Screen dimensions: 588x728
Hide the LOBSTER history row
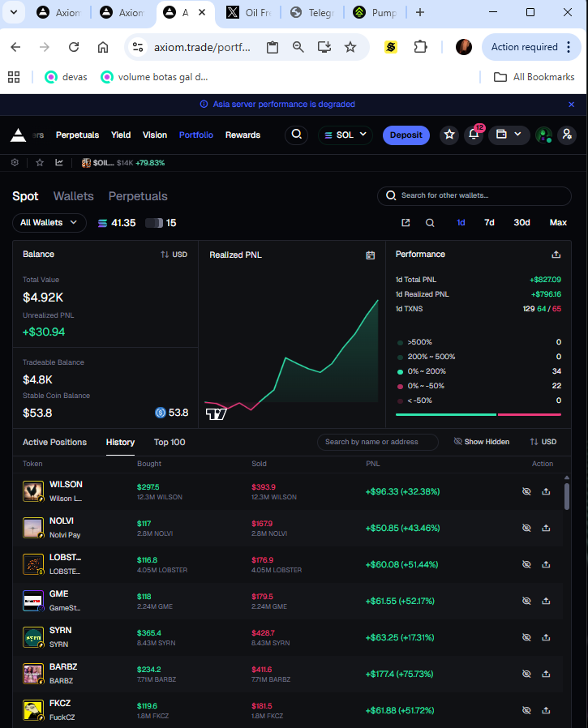[x=526, y=564]
